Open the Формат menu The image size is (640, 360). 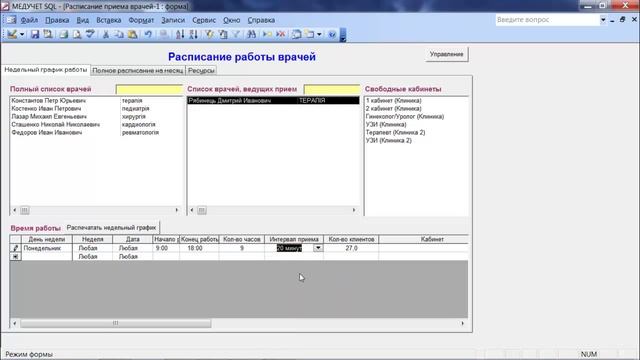141,20
